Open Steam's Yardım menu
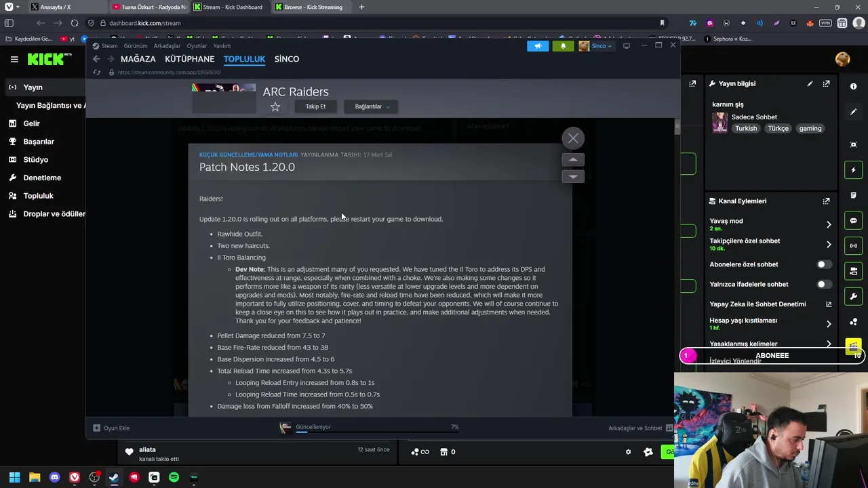The image size is (868, 488). 222,46
